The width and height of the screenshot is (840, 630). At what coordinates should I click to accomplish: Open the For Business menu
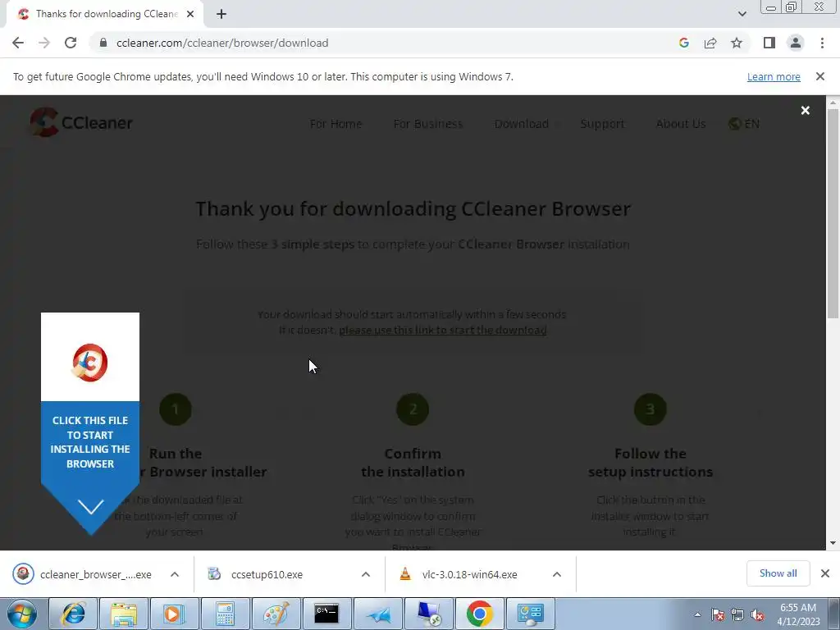coord(428,124)
